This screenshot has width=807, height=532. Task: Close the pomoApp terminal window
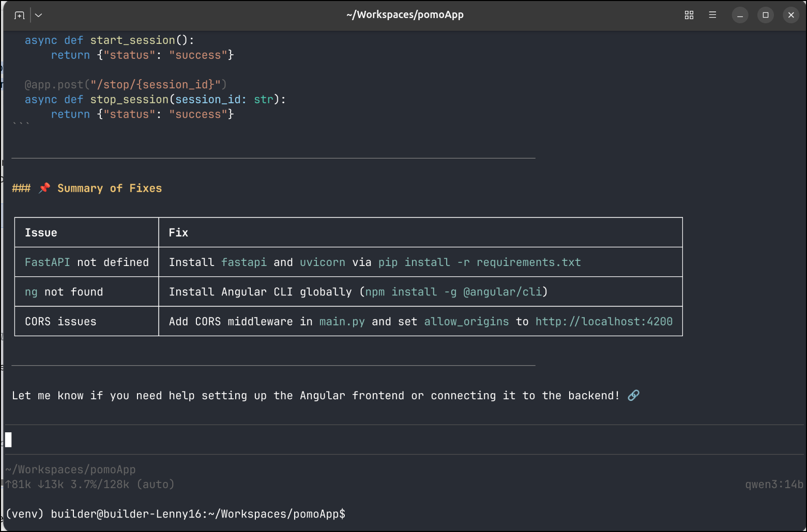(x=791, y=15)
